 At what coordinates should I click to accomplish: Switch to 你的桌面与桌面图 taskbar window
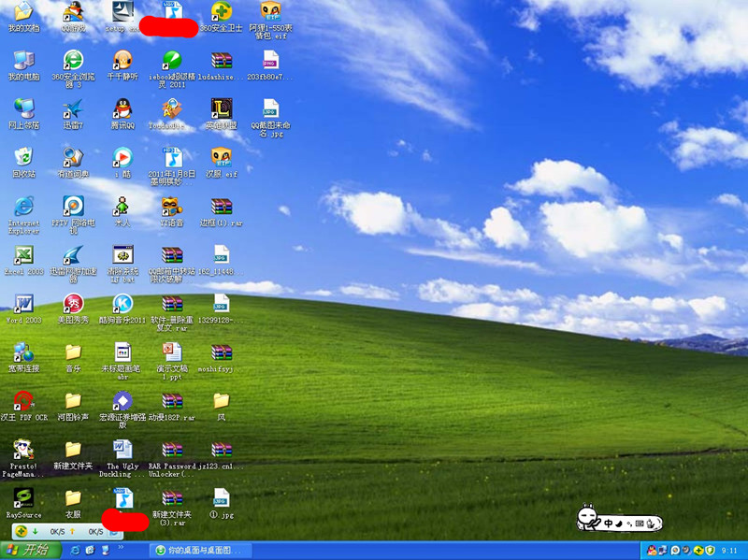[200, 551]
